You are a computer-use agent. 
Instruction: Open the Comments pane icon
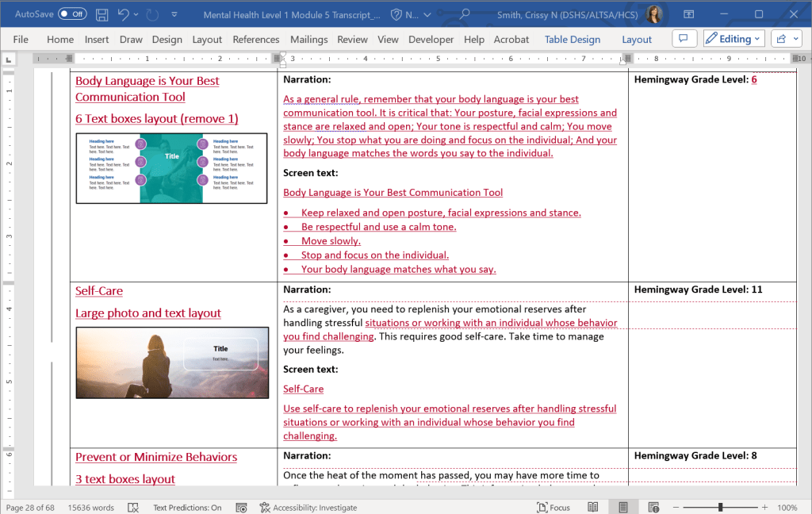(x=684, y=39)
